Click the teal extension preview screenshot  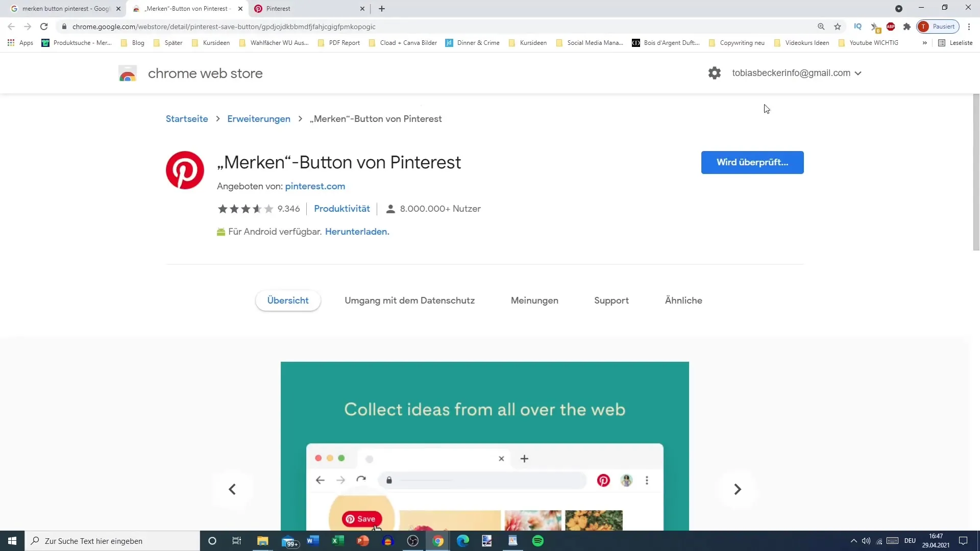coord(485,446)
